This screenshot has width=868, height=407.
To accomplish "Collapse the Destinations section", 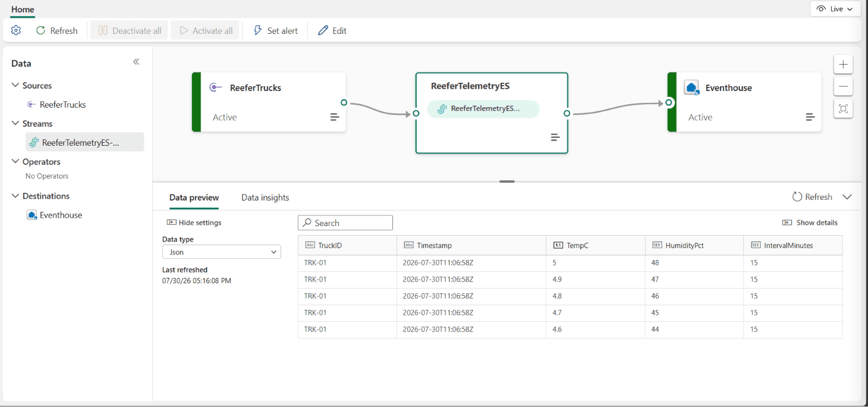I will (15, 196).
